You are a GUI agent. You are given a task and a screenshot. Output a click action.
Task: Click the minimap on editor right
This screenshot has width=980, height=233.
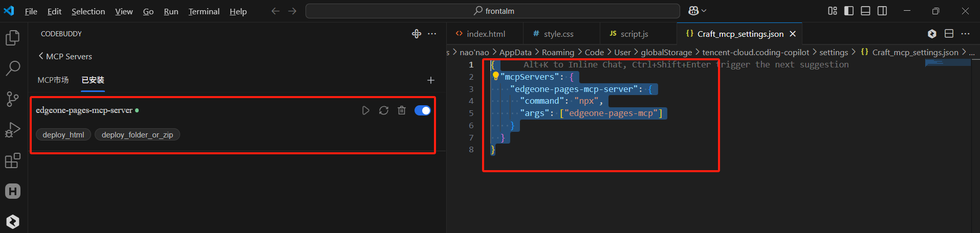pyautogui.click(x=947, y=62)
